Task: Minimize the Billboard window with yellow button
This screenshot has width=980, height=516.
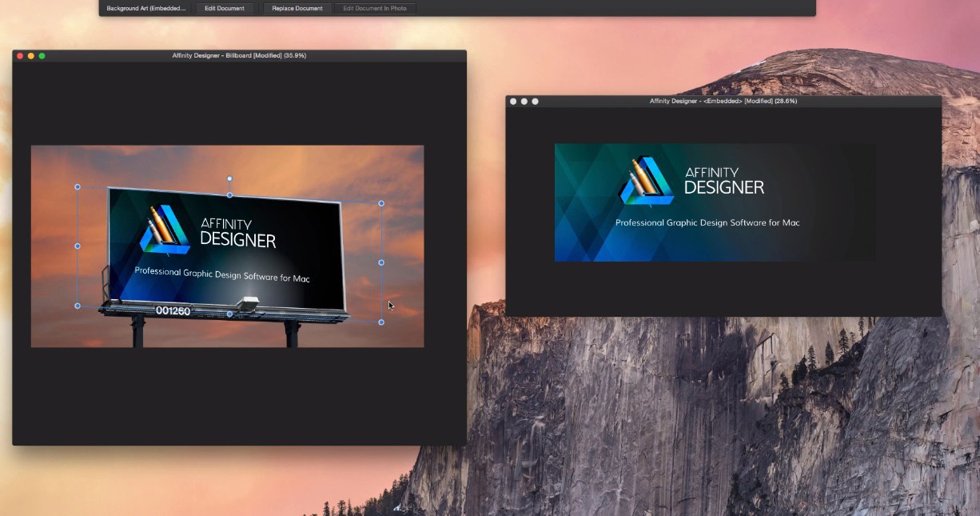Action: 31,56
